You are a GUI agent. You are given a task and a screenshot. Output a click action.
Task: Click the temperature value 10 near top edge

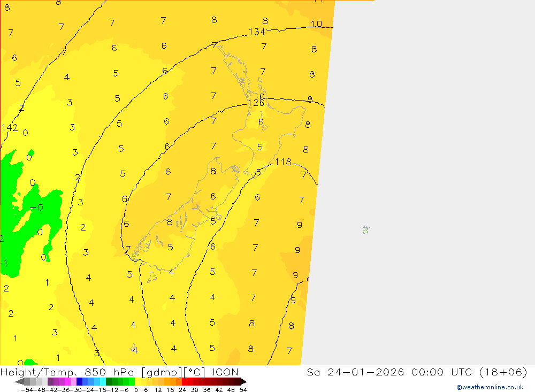[316, 24]
